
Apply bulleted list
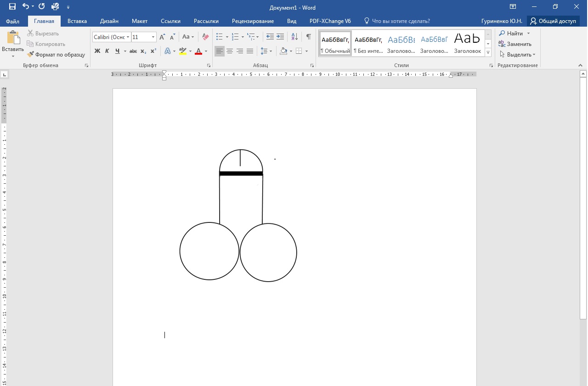click(x=220, y=37)
